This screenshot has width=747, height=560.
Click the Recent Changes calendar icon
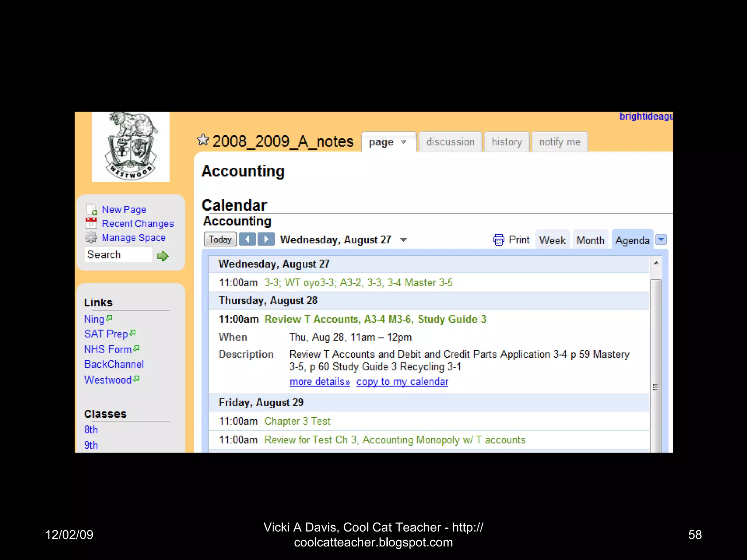(x=91, y=223)
